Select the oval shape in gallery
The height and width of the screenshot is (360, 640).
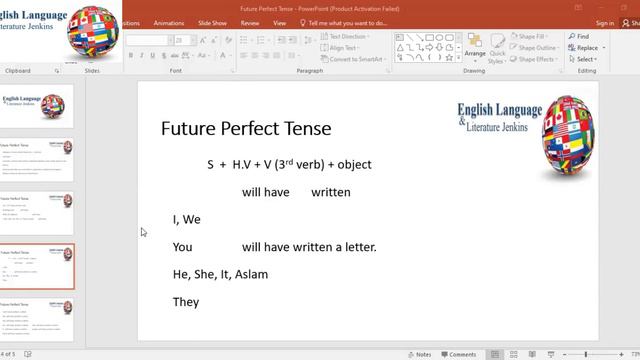coord(439,38)
